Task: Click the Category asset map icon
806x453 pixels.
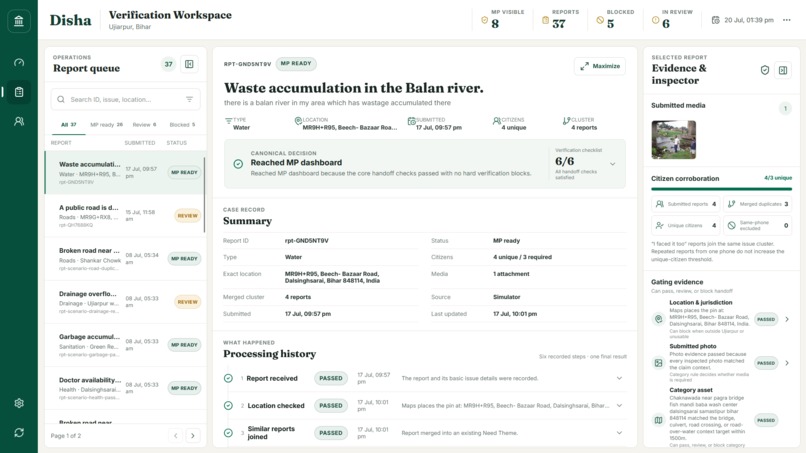Action: (658, 420)
